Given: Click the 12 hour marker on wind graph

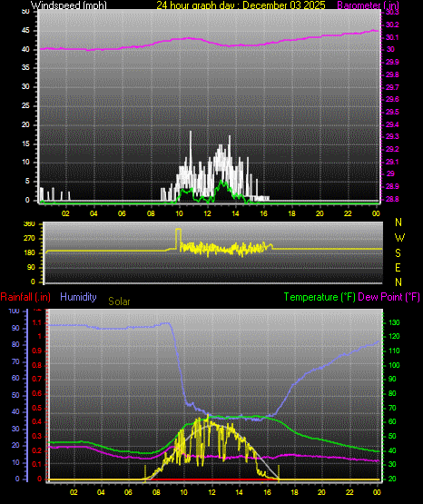Looking at the screenshot, I should pyautogui.click(x=208, y=213).
